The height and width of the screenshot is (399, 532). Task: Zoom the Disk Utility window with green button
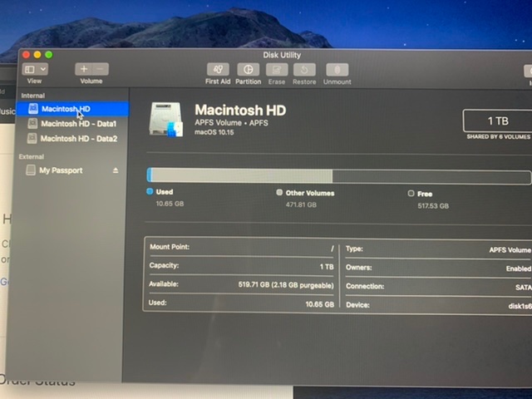coord(49,55)
